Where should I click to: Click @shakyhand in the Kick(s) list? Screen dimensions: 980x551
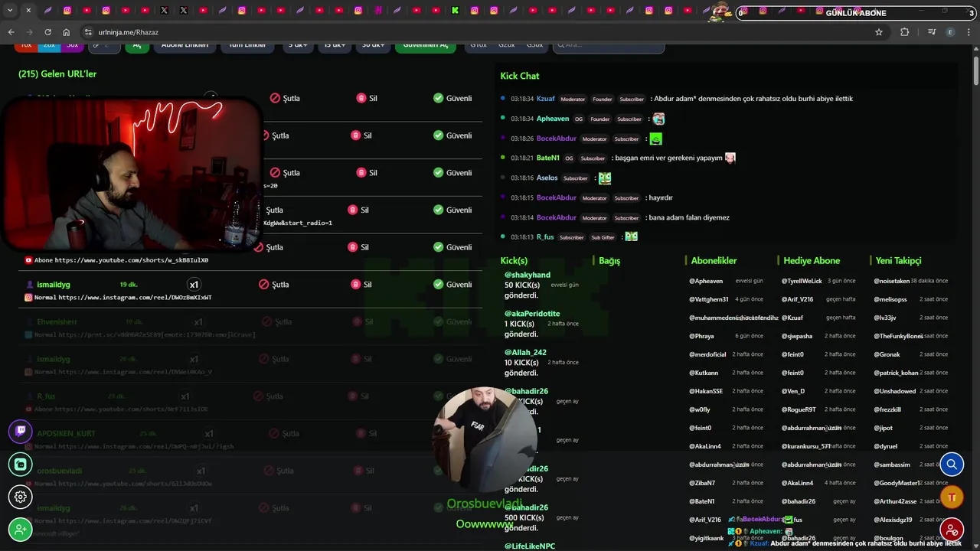(528, 275)
